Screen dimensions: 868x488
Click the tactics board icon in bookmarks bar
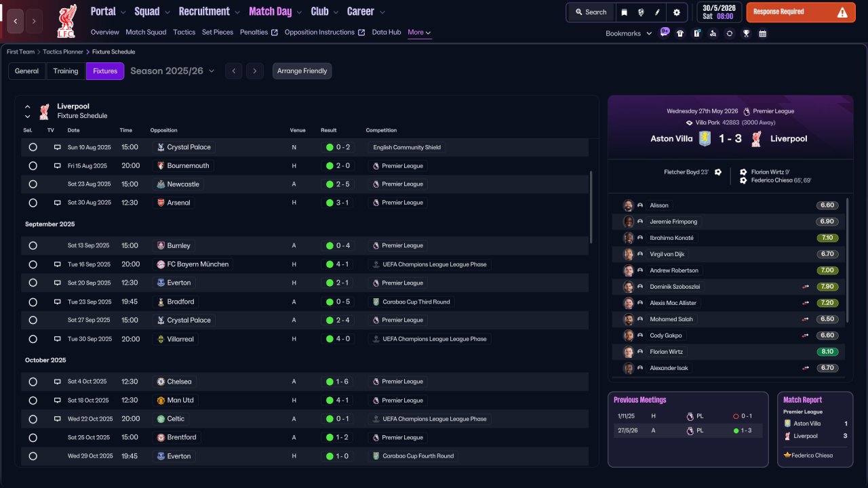(x=696, y=33)
